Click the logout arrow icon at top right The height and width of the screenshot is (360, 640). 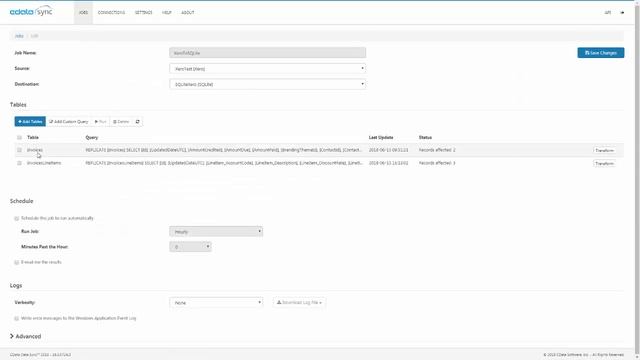[622, 13]
